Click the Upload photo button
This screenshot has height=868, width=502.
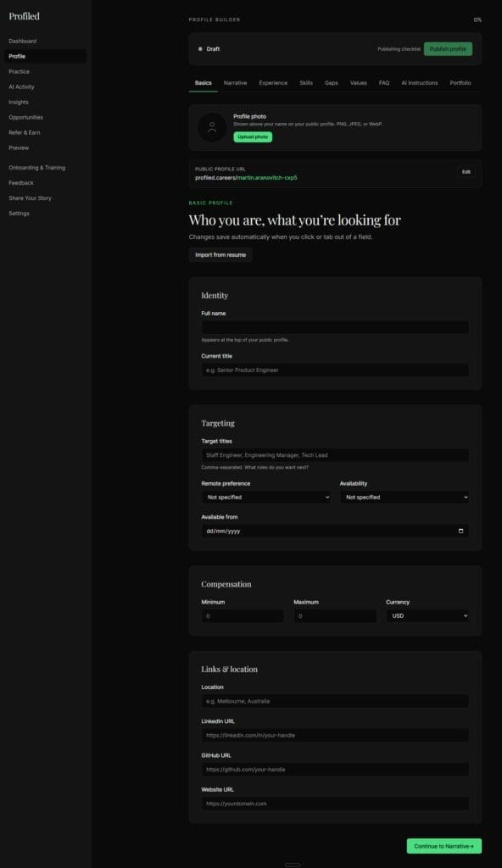tap(253, 136)
